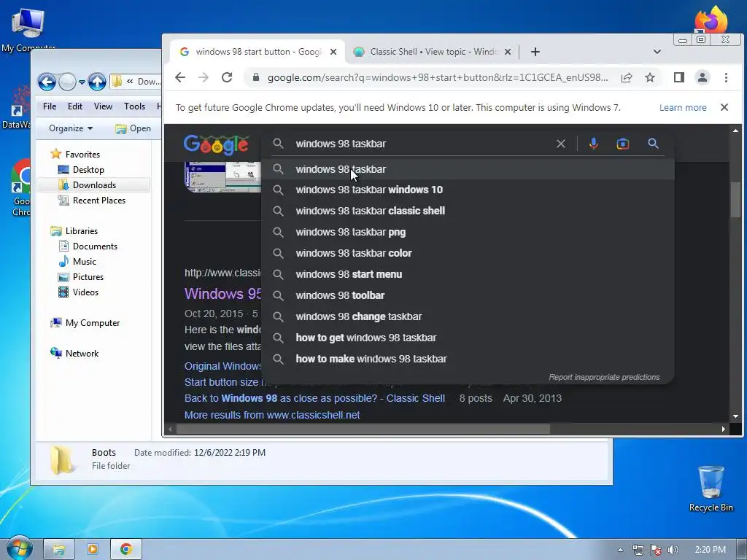Close the Classic Shell tab
Image resolution: width=747 pixels, height=560 pixels.
tap(508, 52)
